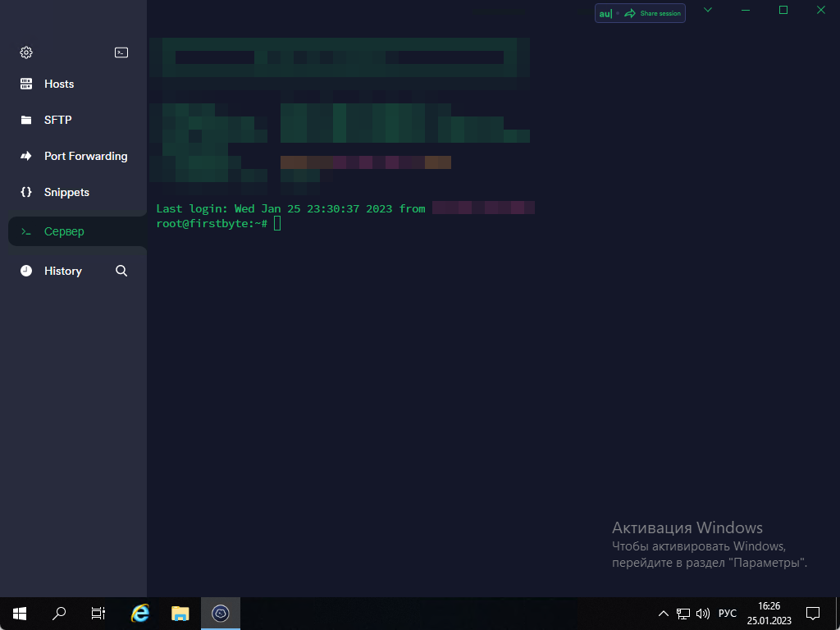Click the new terminal icon in the sidebar
This screenshot has width=840, height=630.
[121, 52]
